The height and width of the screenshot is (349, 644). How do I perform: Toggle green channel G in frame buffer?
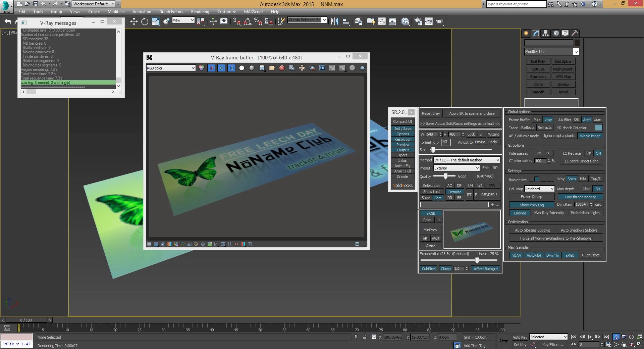pyautogui.click(x=221, y=68)
